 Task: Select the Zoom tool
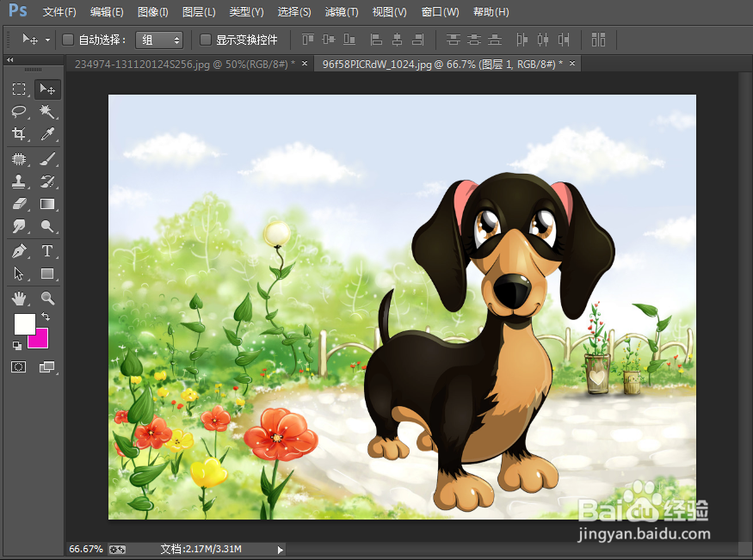point(47,298)
